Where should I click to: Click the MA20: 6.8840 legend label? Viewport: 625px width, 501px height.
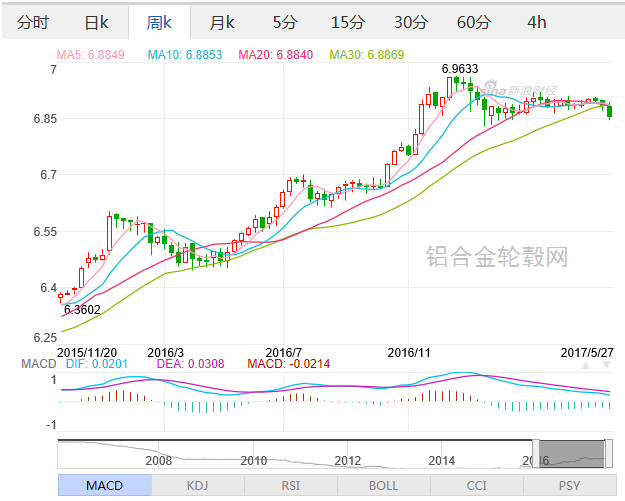coord(275,55)
